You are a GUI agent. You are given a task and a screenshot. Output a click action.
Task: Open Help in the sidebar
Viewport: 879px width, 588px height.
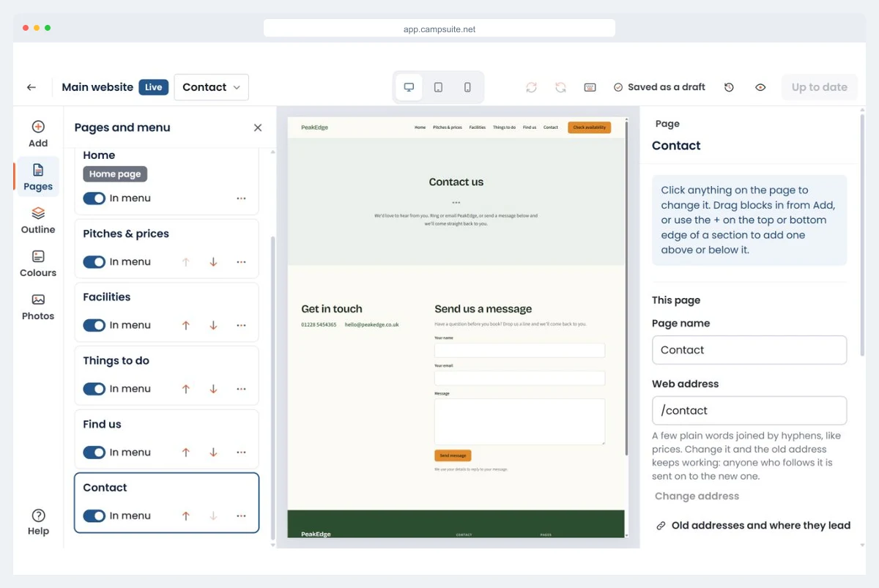(38, 522)
